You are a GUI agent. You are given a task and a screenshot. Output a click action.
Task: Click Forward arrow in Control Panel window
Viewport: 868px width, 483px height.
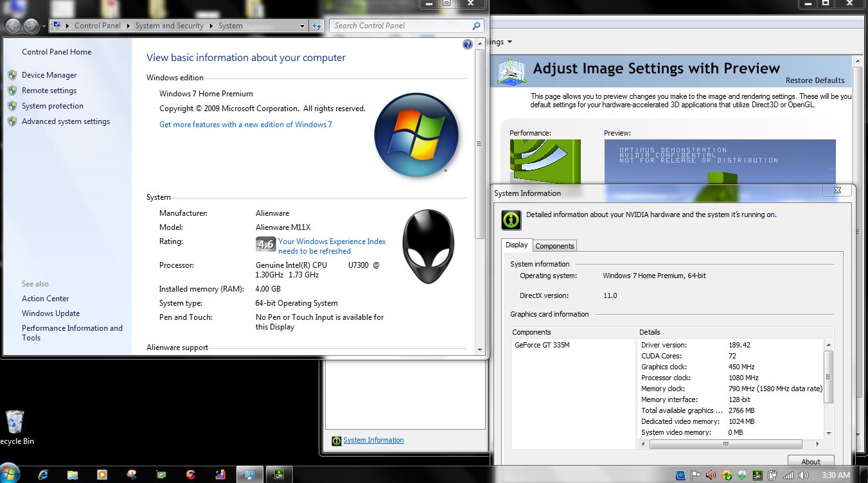30,26
